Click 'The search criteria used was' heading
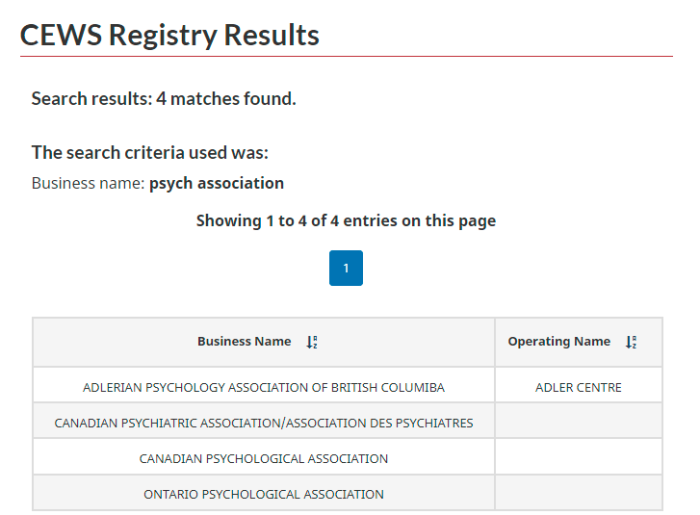Screen dimensions: 700x515 tap(150, 153)
